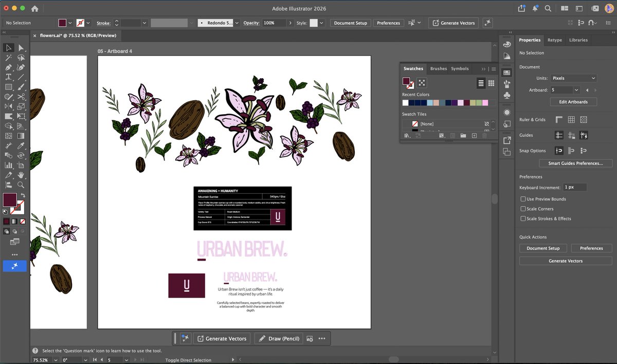This screenshot has height=364, width=617.
Task: Select the Line Segment tool
Action: (21, 77)
